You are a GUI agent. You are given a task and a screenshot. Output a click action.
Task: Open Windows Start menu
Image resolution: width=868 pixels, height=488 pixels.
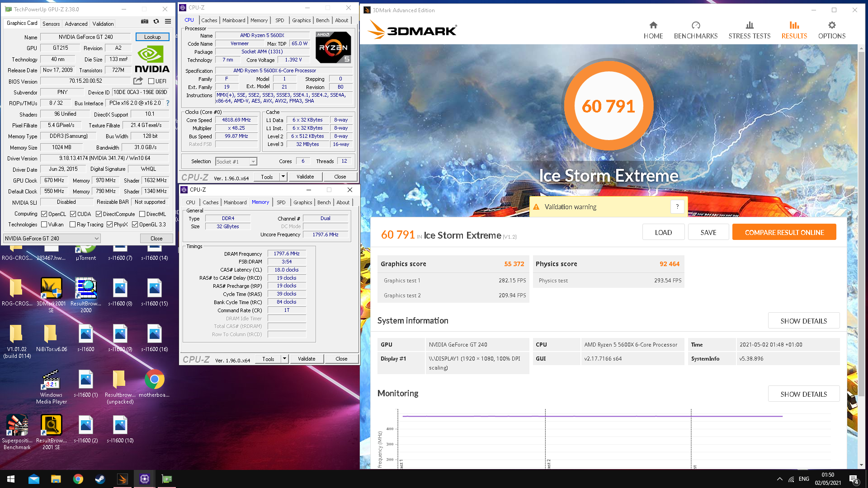click(11, 479)
